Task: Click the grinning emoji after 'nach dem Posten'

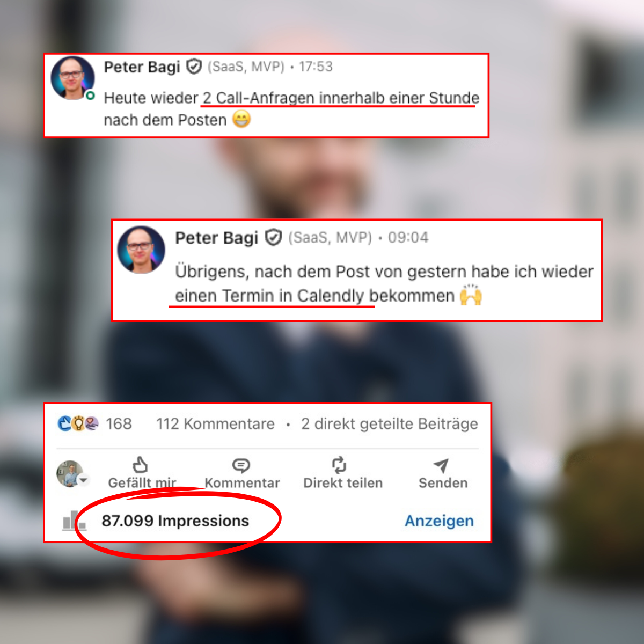Action: tap(241, 119)
